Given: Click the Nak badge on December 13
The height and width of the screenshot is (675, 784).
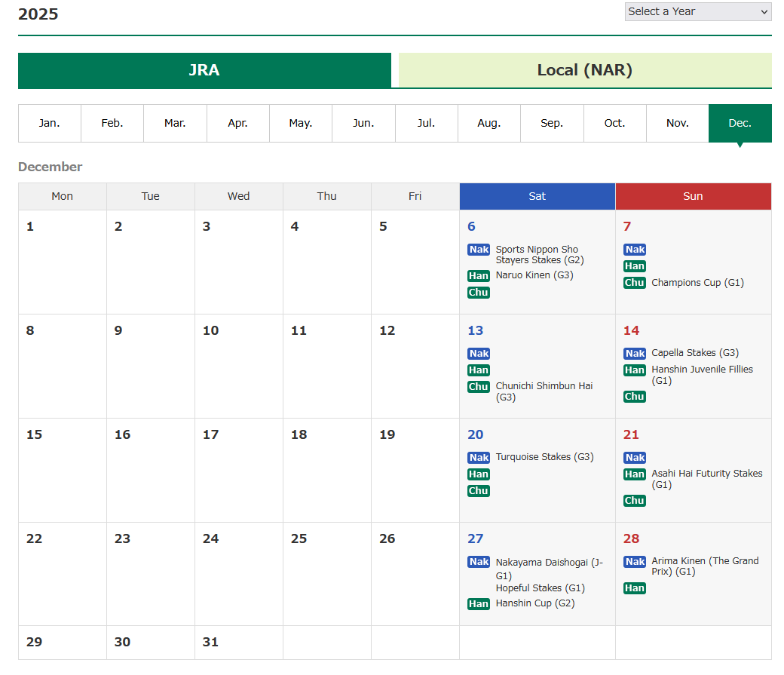Looking at the screenshot, I should (x=479, y=354).
